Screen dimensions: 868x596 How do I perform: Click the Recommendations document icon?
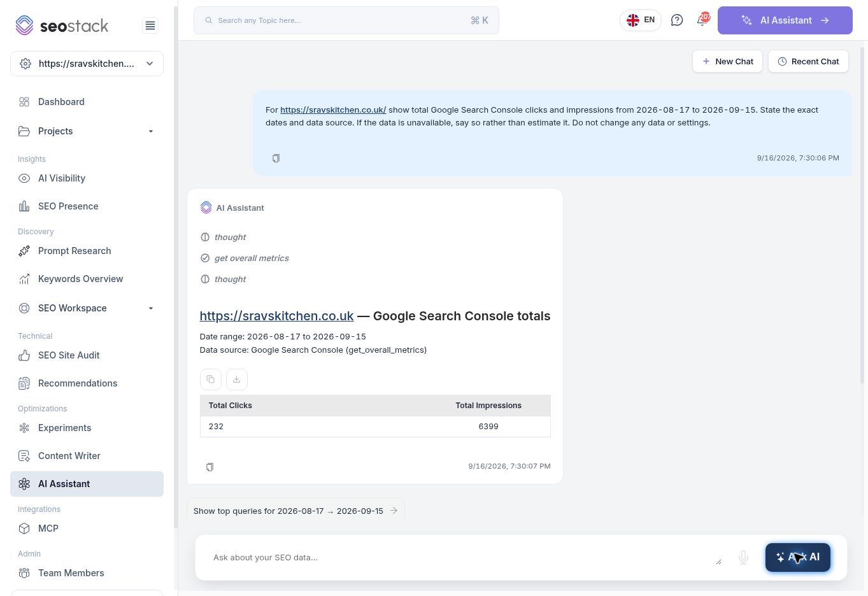(x=24, y=383)
